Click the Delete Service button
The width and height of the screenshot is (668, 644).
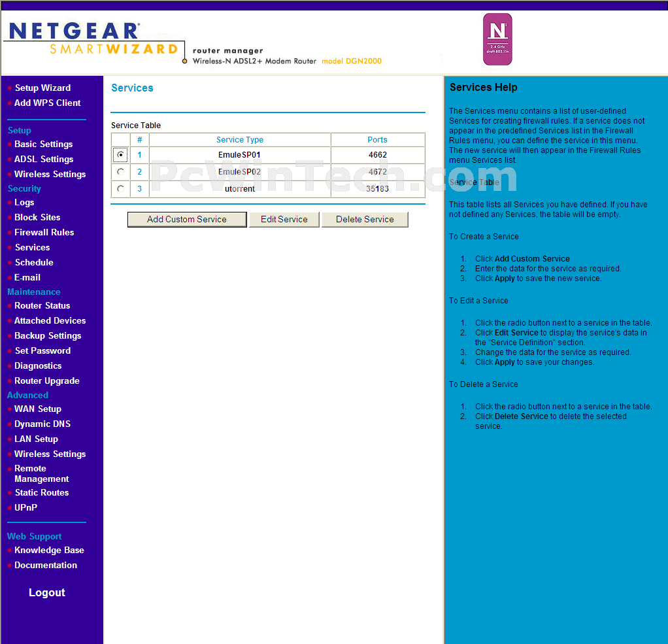[365, 220]
